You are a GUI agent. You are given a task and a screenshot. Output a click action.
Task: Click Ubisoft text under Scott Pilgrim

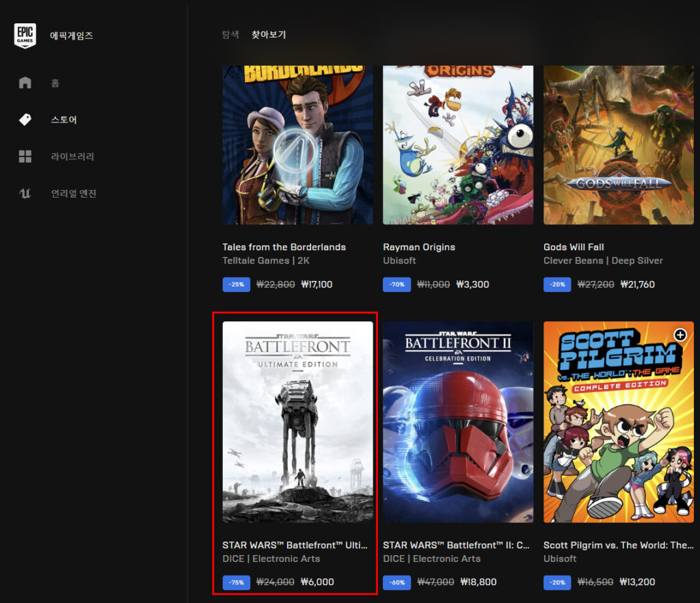point(560,559)
